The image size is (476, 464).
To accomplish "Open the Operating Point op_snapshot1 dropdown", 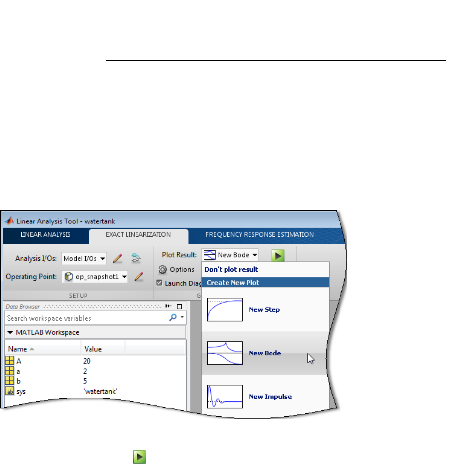I will pos(95,276).
